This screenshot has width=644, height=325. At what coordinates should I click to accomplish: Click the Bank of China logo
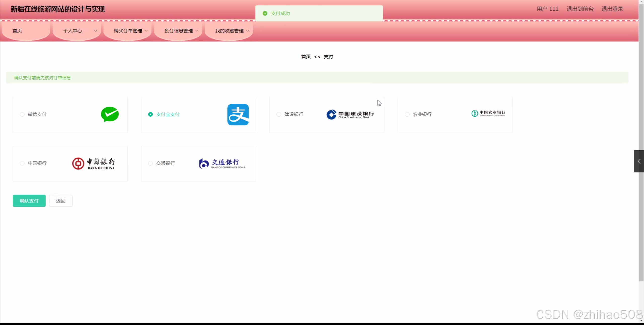coord(93,164)
